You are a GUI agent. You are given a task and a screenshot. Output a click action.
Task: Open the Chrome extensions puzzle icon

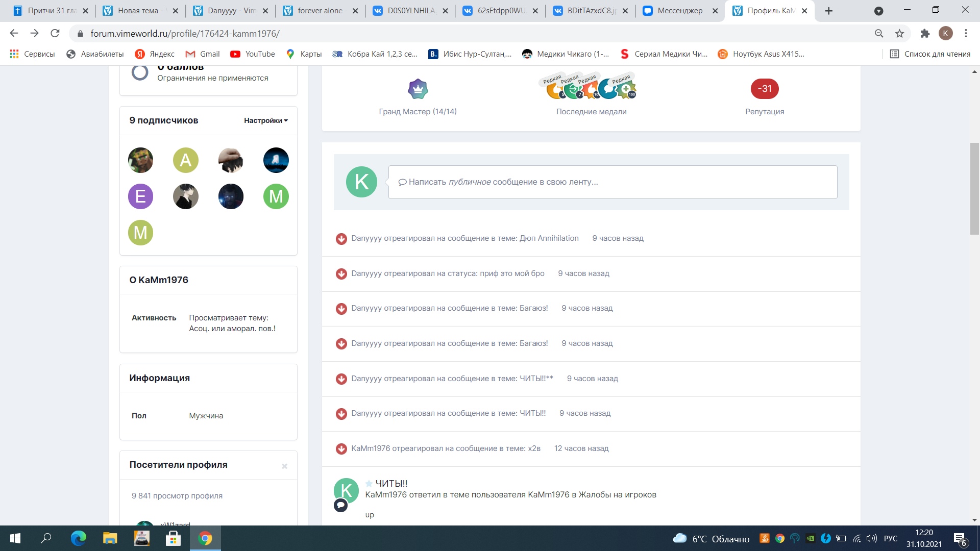[924, 34]
